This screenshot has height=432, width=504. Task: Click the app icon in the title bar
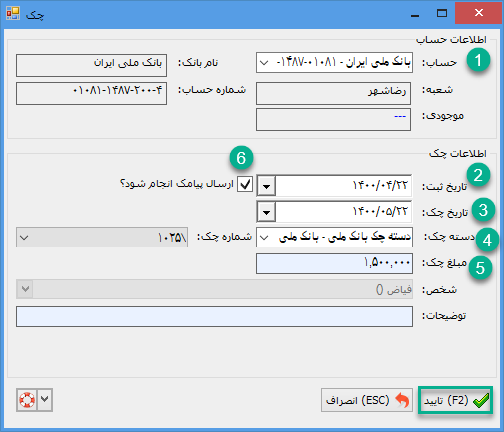click(13, 13)
